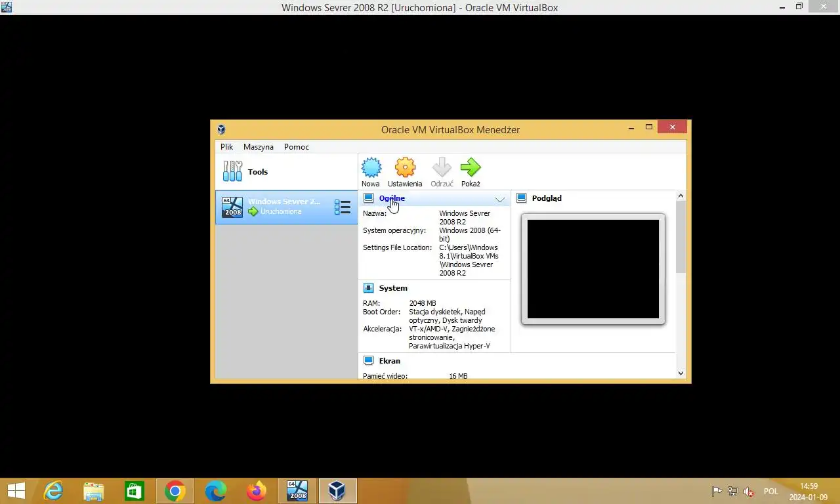Open the Ekran section header
Screen dimensions: 840x504
(389, 361)
